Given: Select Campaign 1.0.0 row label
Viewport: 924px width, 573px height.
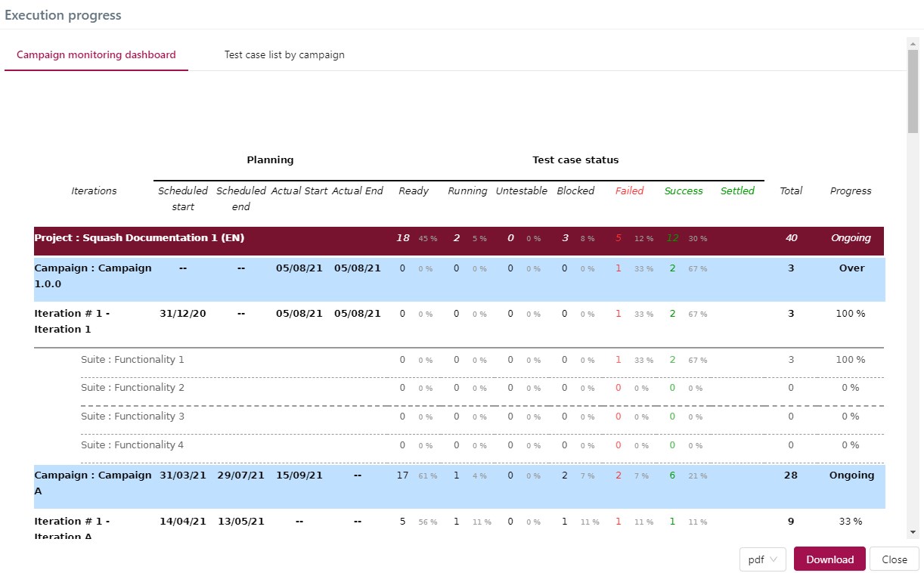Looking at the screenshot, I should [x=92, y=276].
